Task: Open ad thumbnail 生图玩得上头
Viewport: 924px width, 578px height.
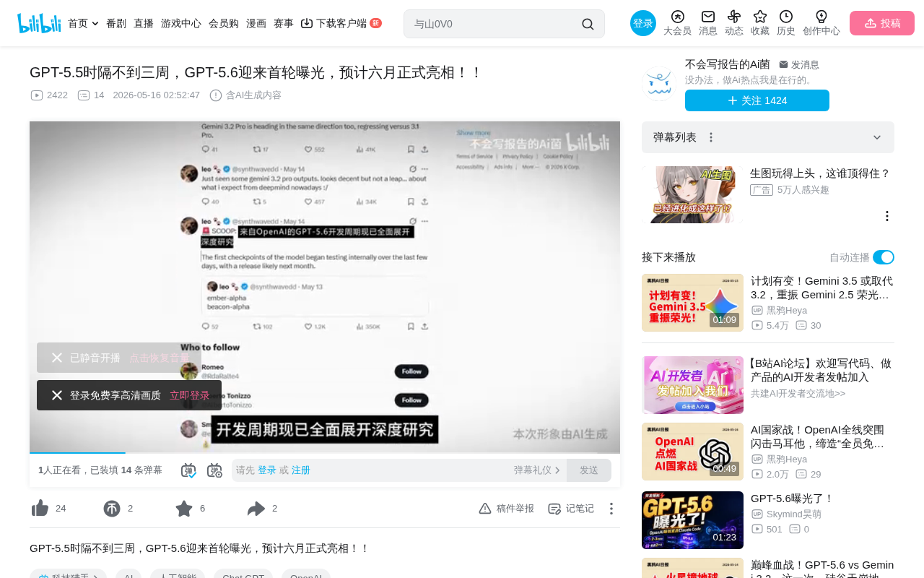Action: 692,194
